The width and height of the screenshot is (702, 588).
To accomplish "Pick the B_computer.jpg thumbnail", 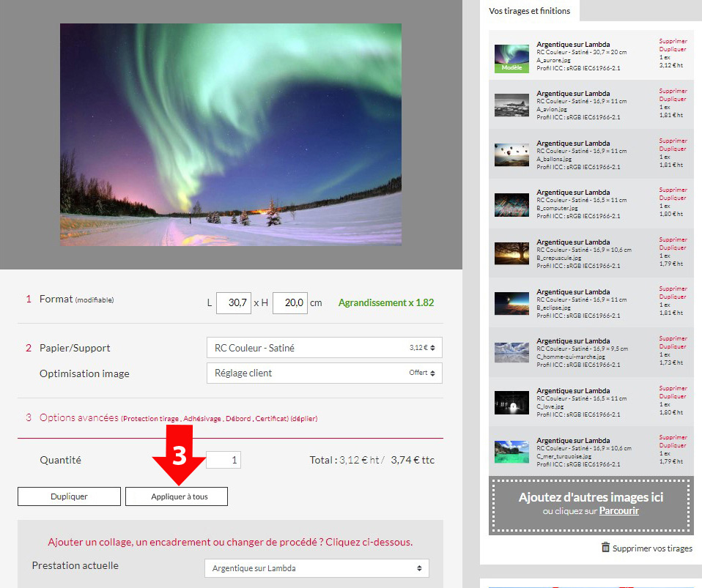I will (512, 204).
